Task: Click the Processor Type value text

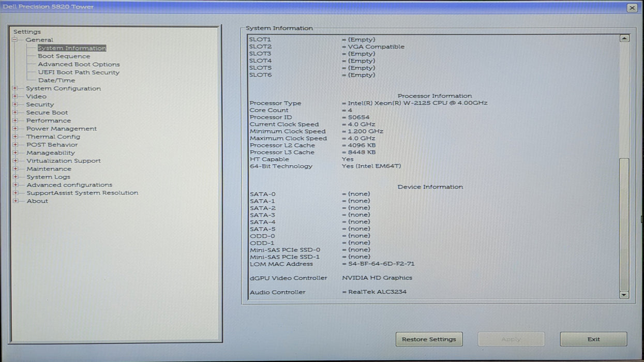Action: tap(417, 103)
